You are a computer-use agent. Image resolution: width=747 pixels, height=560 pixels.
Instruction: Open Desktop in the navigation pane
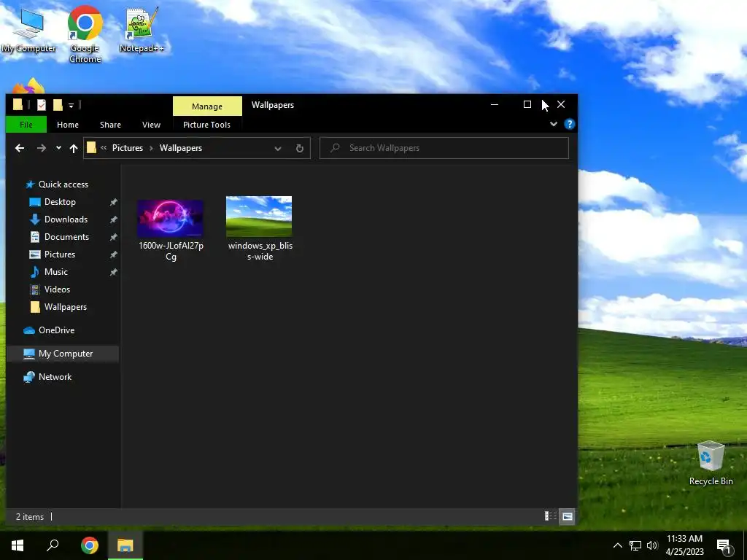[60, 202]
